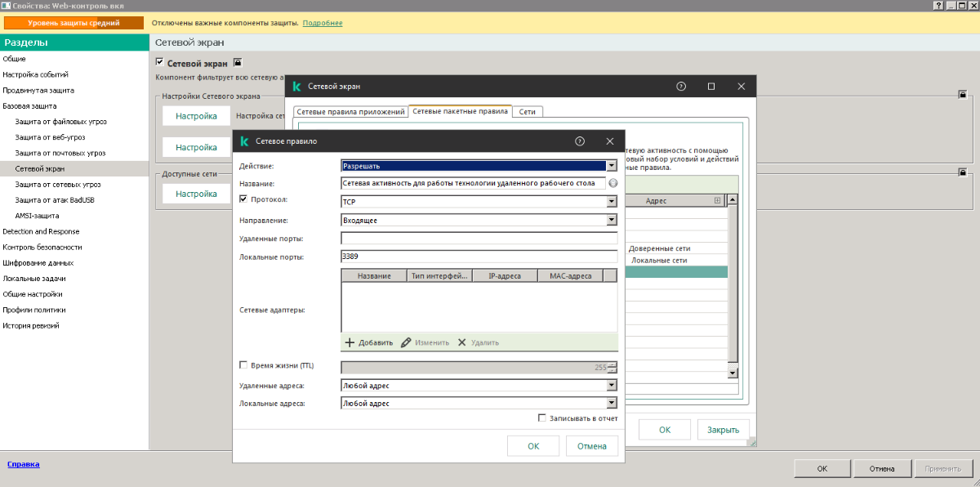The height and width of the screenshot is (487, 980).
Task: Open the Действие dropdown
Action: tap(612, 166)
